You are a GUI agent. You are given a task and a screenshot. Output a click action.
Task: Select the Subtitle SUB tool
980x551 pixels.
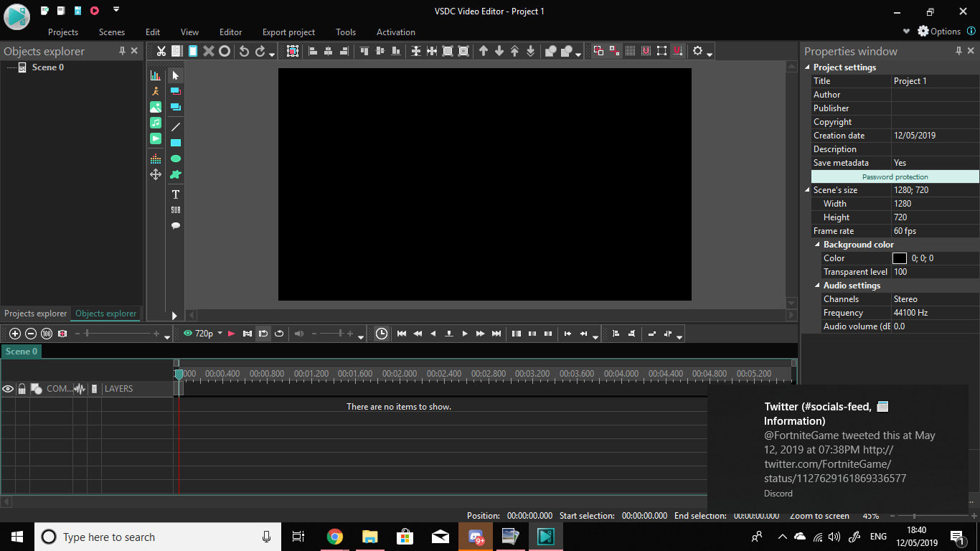(x=176, y=210)
